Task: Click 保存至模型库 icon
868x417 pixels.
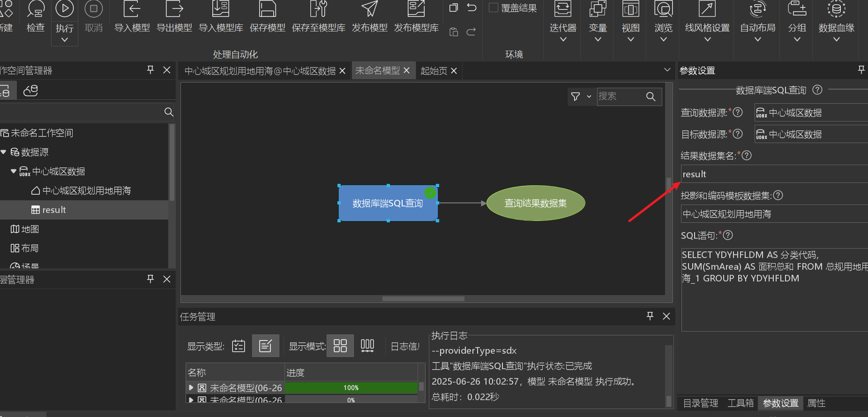Action: click(318, 9)
